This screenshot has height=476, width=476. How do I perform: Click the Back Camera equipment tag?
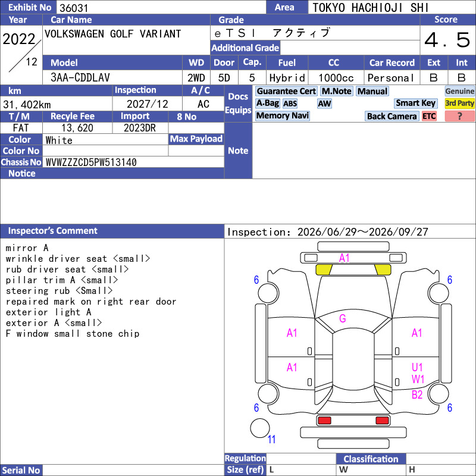coord(392,116)
